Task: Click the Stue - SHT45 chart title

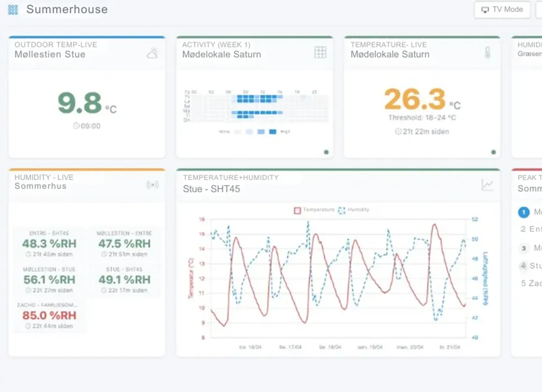Action: [x=211, y=189]
